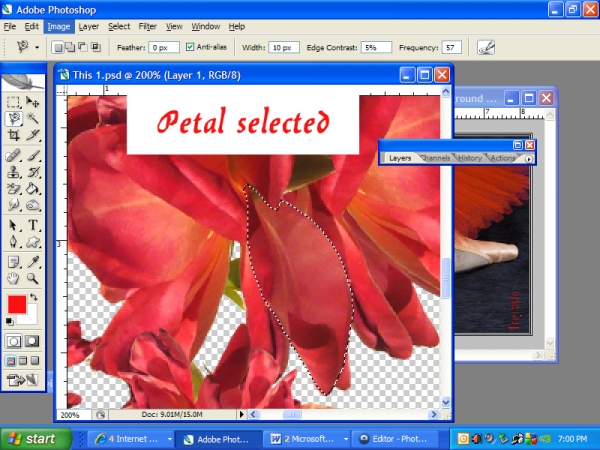This screenshot has width=600, height=450.
Task: Select the Eraser tool
Action: tap(13, 189)
